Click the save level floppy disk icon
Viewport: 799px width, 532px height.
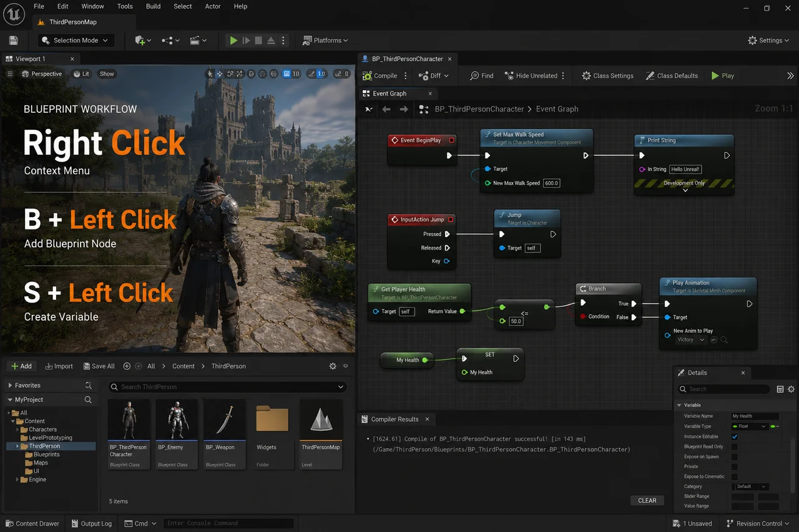[14, 40]
